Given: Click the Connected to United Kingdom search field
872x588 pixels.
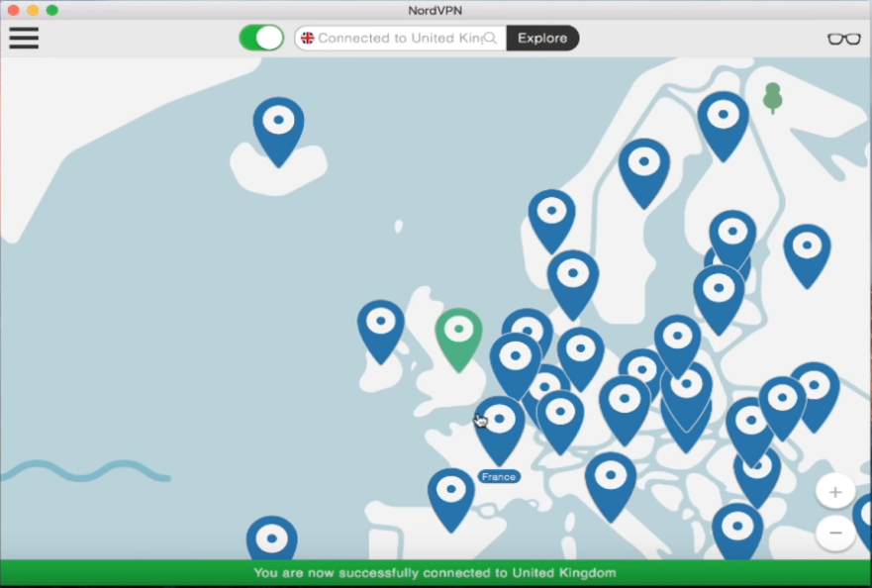Looking at the screenshot, I should 400,38.
